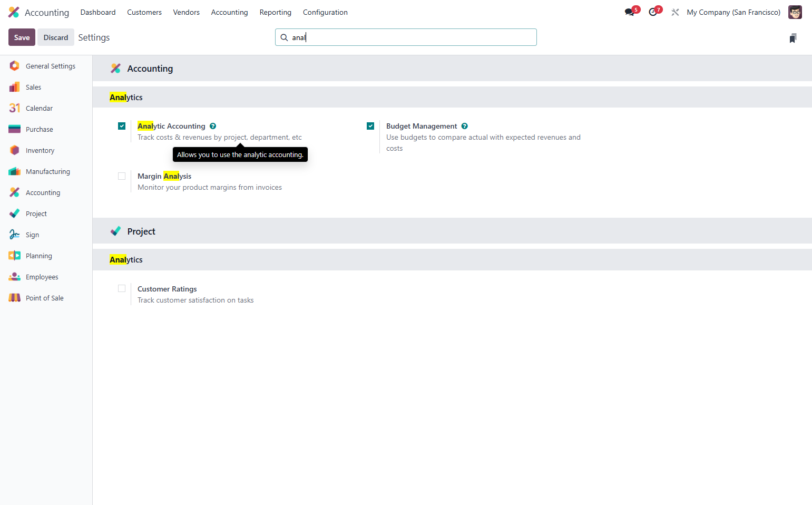Click the Budget Management label
812x505 pixels.
pos(422,126)
